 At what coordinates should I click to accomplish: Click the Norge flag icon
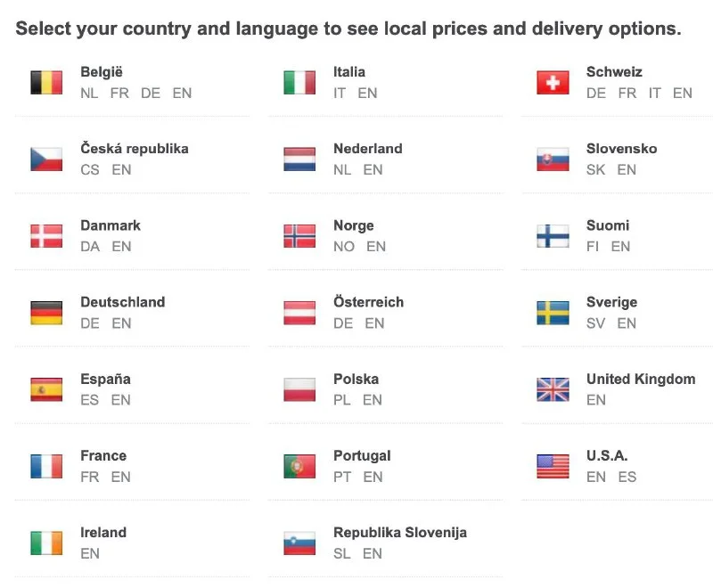(x=299, y=236)
